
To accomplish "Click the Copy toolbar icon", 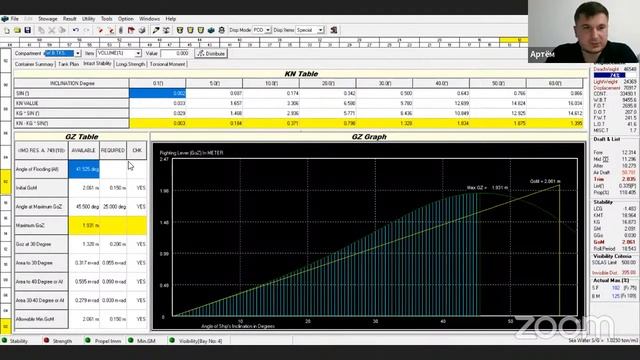I will (41, 30).
